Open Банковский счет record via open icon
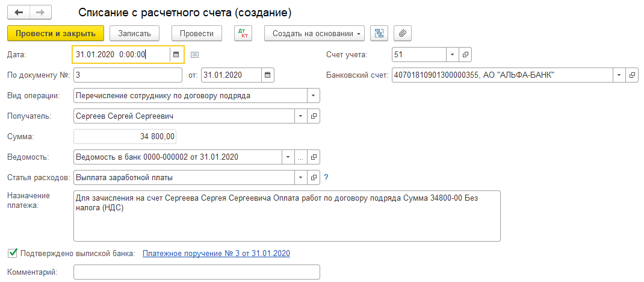The width and height of the screenshot is (644, 282). [632, 75]
